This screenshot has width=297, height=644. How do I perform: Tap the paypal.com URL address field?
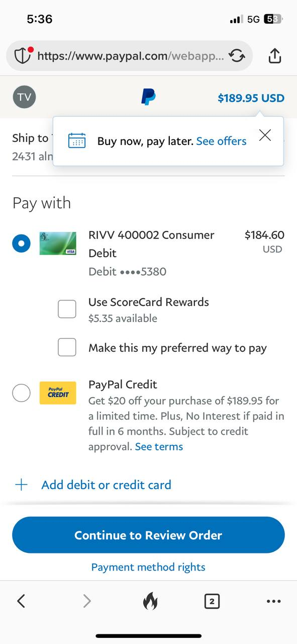click(131, 56)
